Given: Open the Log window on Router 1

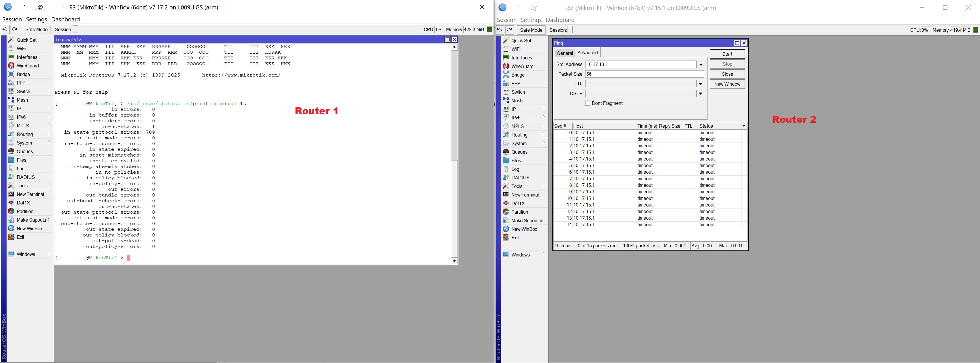Looking at the screenshot, I should (21, 169).
